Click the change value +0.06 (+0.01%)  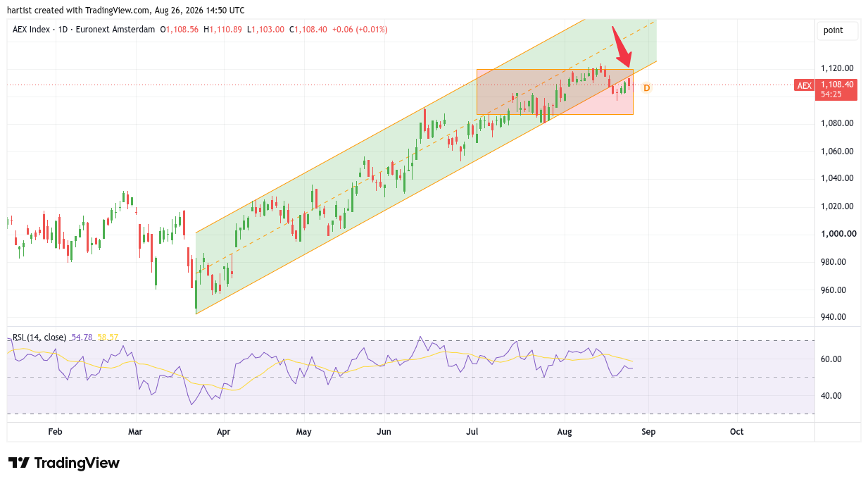tap(360, 30)
